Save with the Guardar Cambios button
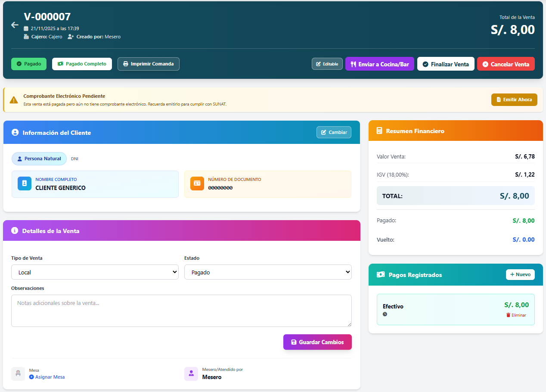 (317, 342)
